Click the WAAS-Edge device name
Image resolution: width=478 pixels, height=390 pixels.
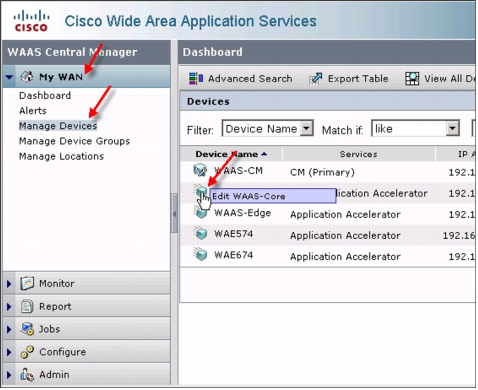point(242,213)
